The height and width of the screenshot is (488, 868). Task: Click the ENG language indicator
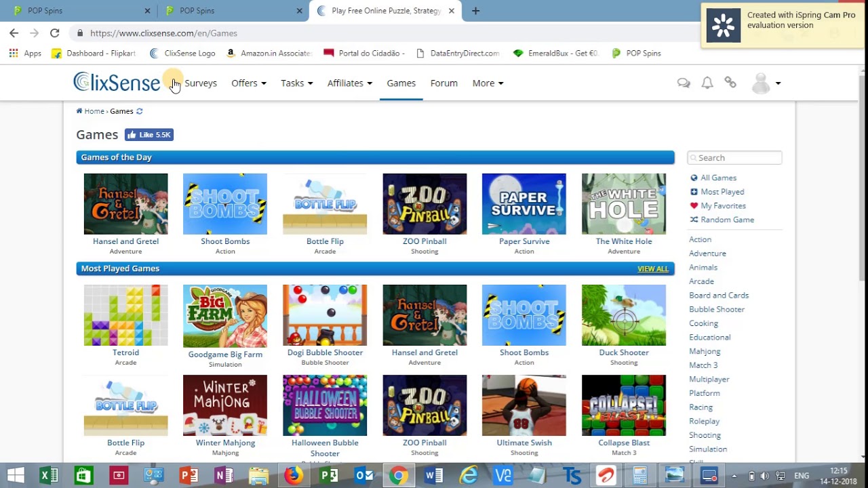pos(802,476)
